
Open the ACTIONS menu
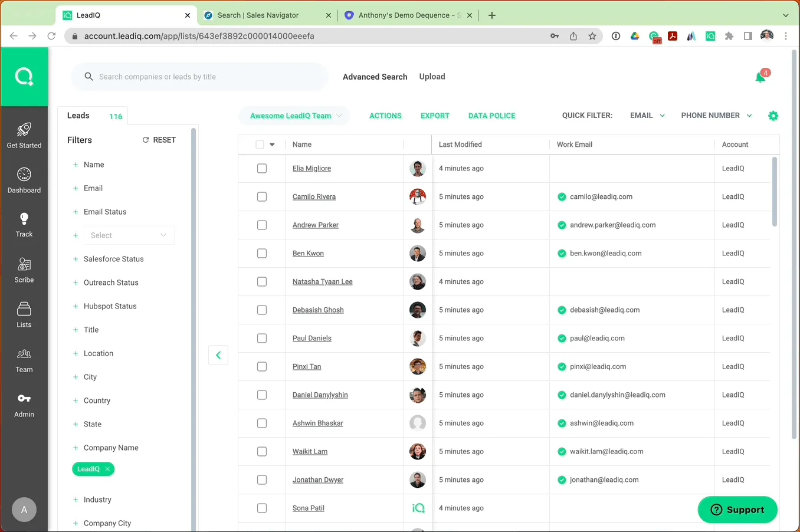(x=385, y=116)
